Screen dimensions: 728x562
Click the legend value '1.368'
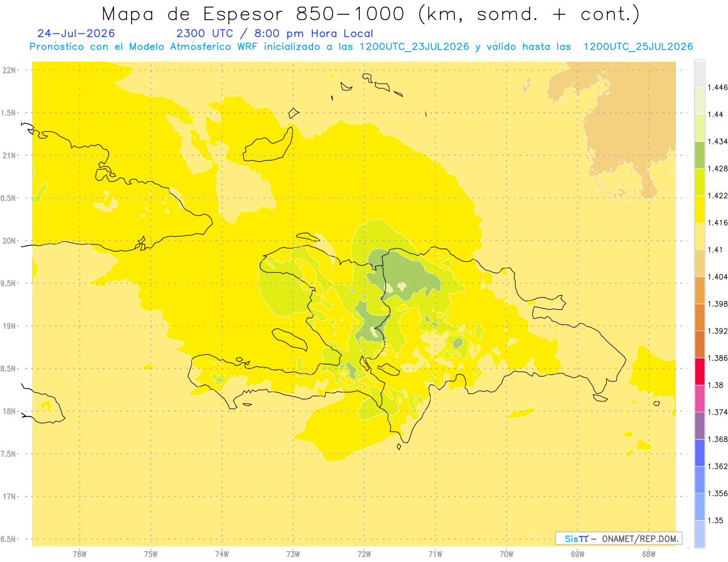(717, 439)
